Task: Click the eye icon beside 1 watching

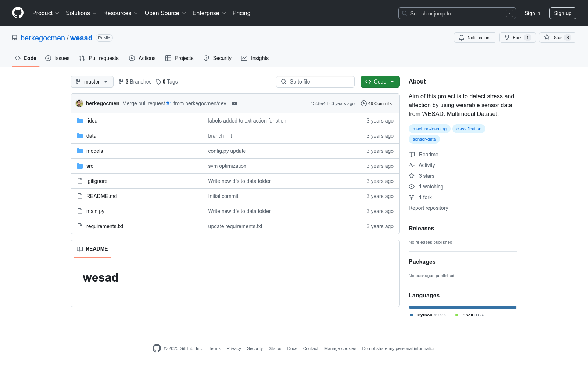Action: coord(412,187)
